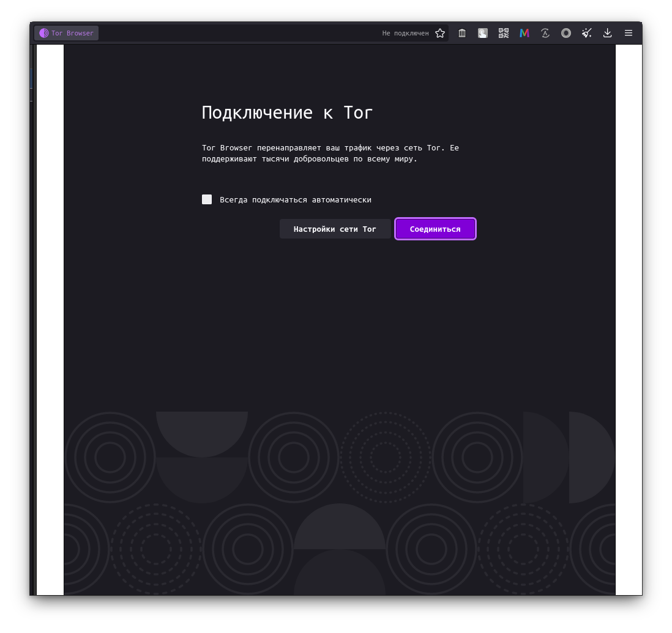672x633 pixels.
Task: Click the Не подключен status text
Action: (405, 34)
